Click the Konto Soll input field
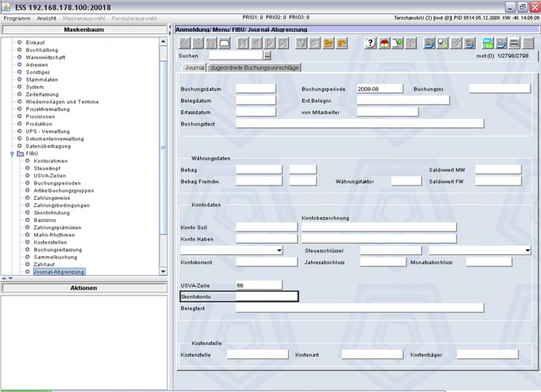 (x=266, y=227)
